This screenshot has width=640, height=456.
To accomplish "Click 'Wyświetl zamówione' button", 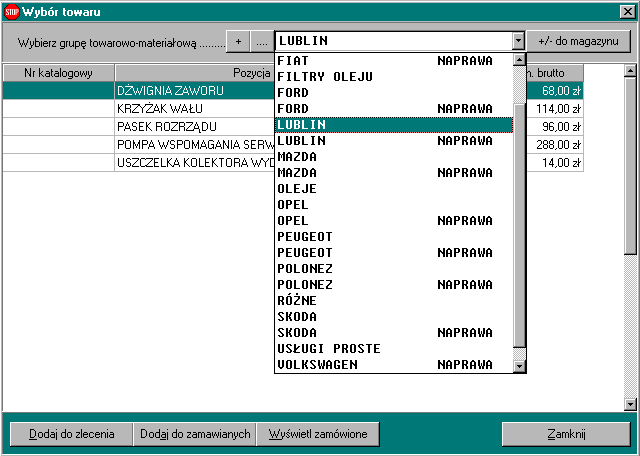I will (318, 434).
